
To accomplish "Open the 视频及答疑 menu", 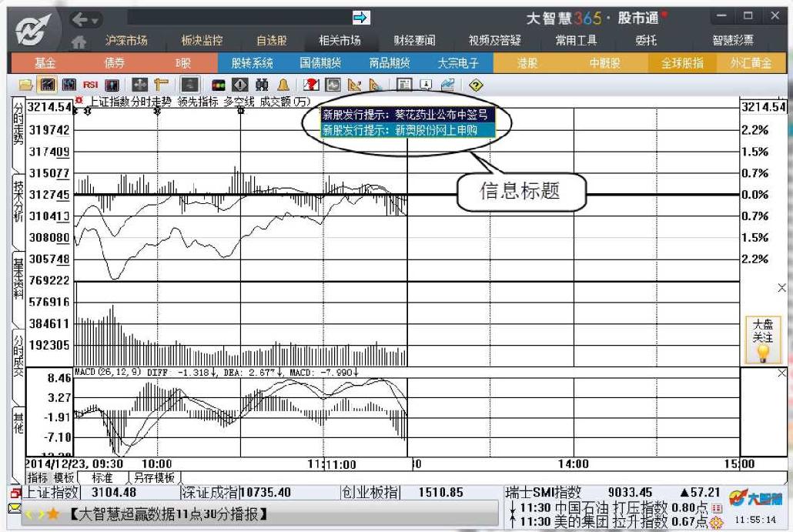I will tap(494, 41).
